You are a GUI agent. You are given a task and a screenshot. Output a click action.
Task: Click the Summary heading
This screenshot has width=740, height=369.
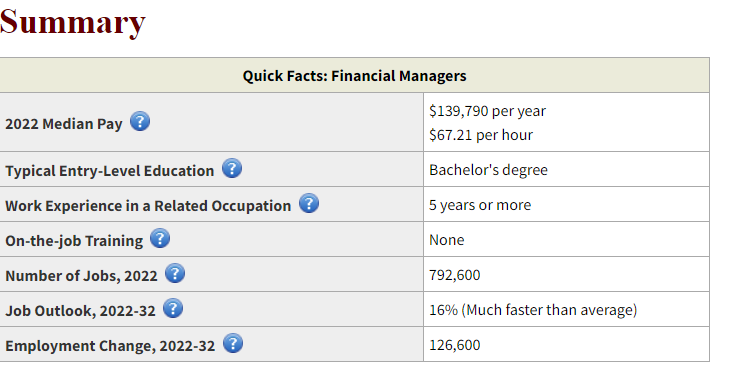pos(72,22)
